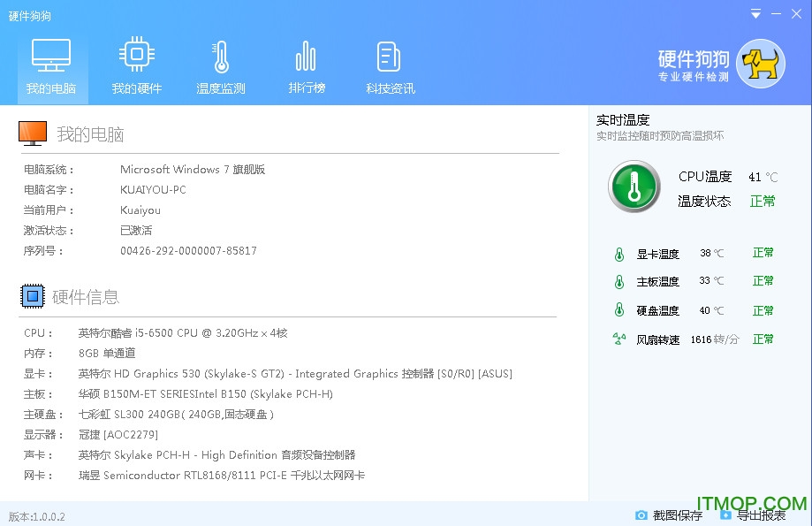Click the 硬件狗狗 dog logo
The image size is (812, 526).
tap(760, 64)
